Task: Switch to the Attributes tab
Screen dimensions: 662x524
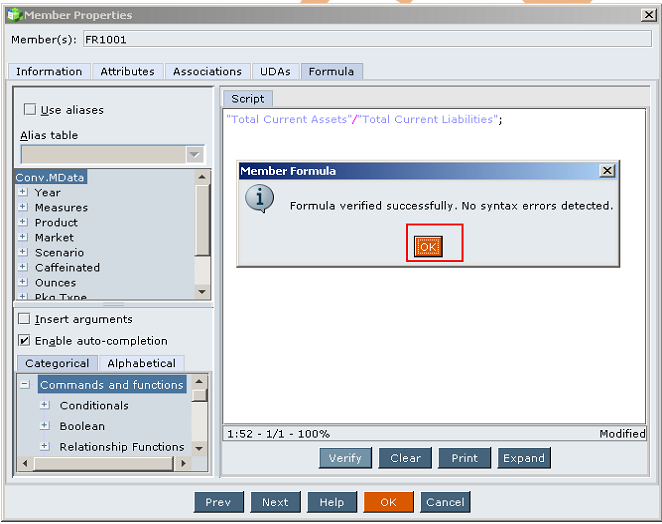Action: coord(128,71)
